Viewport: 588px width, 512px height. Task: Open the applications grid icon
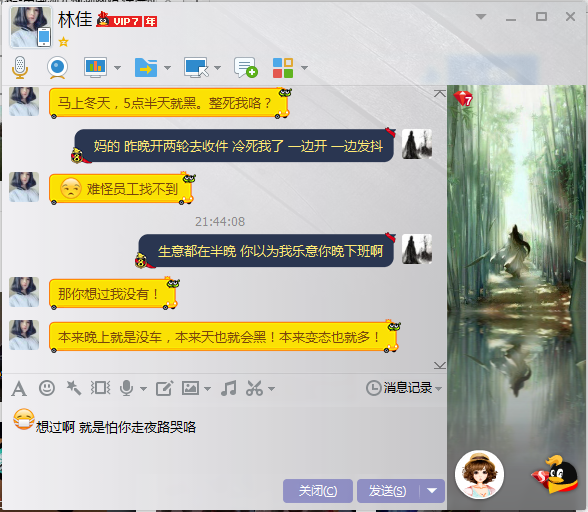[283, 68]
